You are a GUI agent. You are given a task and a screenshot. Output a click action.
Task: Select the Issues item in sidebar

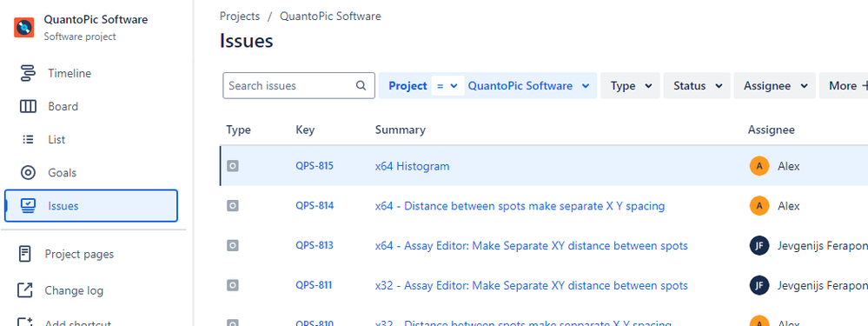tap(91, 206)
